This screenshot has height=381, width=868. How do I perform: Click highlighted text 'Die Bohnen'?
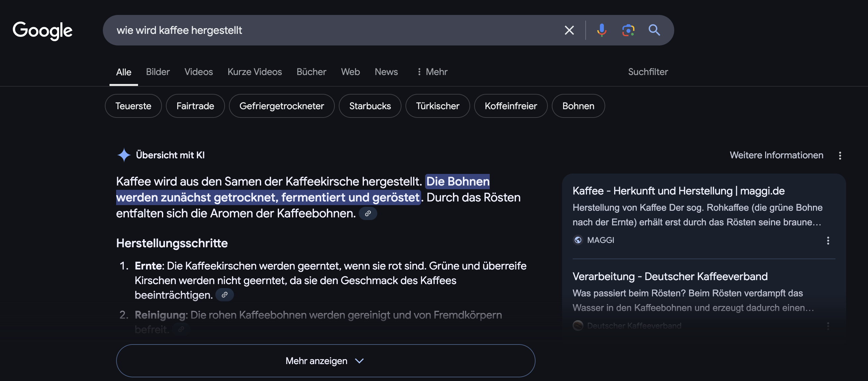pyautogui.click(x=458, y=182)
